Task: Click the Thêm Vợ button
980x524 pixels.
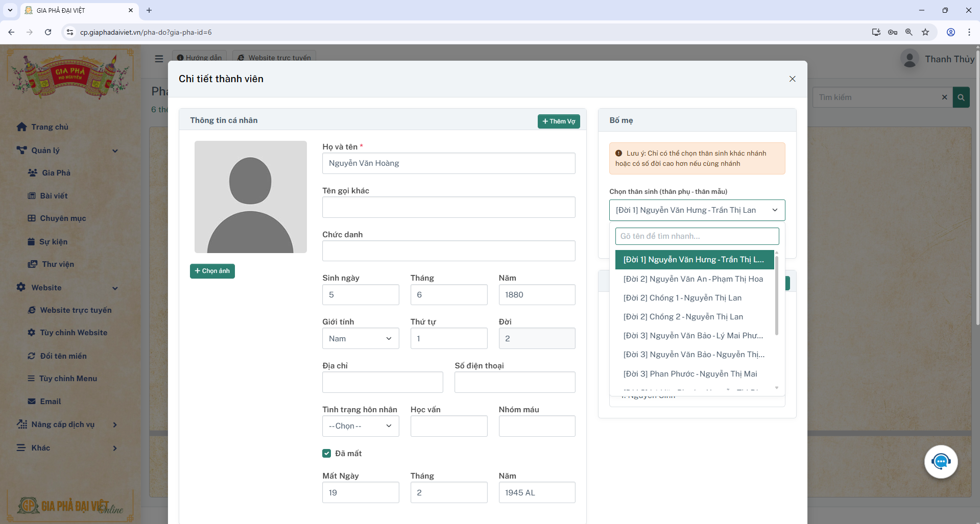Action: (x=558, y=121)
